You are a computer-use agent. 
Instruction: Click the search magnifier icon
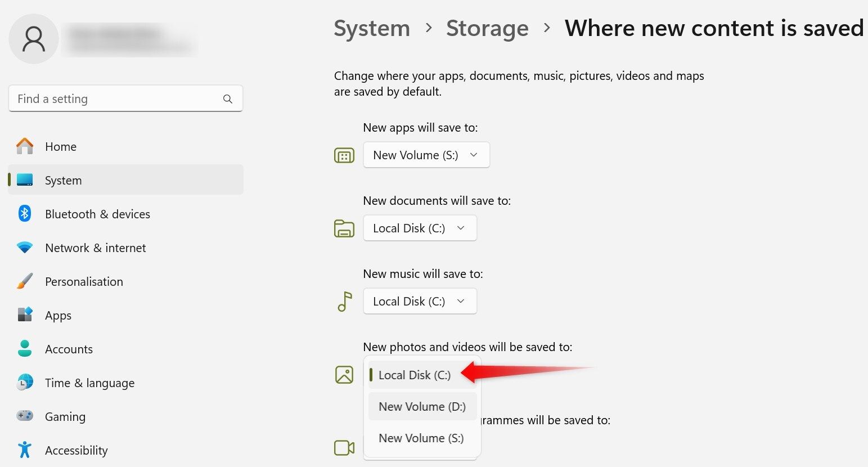coord(228,99)
